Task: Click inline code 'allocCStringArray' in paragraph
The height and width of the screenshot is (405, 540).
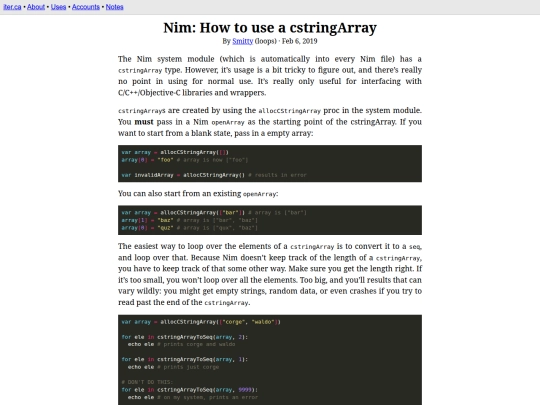Action: coord(289,111)
